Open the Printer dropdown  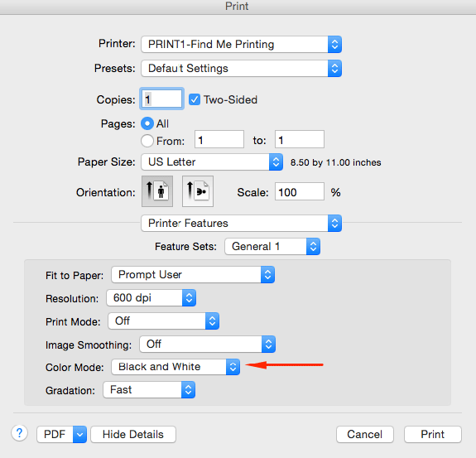242,45
